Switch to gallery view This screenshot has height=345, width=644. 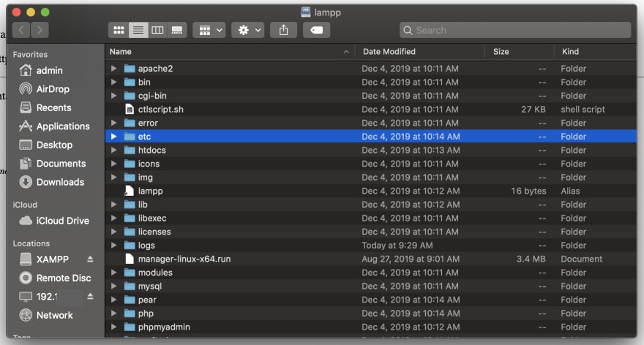[x=177, y=30]
